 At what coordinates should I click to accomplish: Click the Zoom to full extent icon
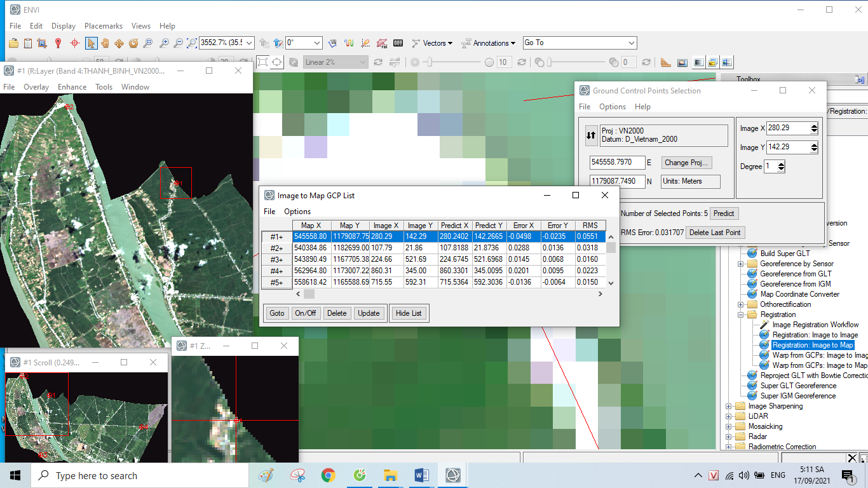191,43
